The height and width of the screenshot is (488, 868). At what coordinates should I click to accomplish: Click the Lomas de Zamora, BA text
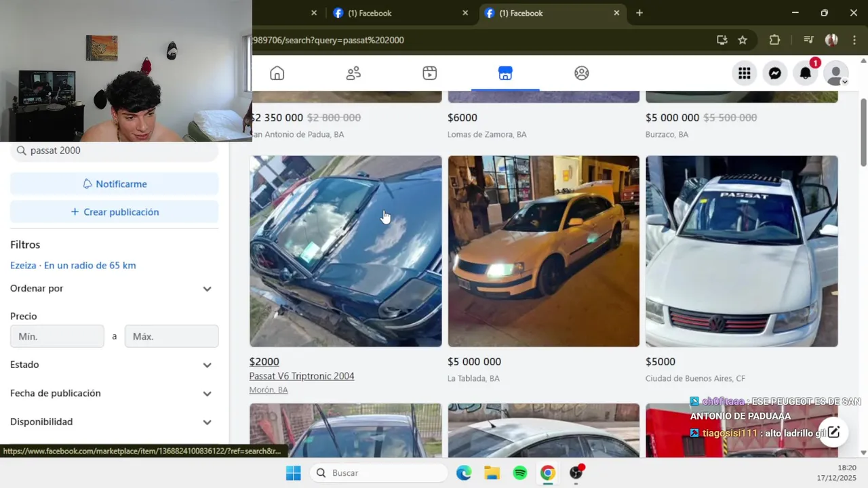coord(487,134)
